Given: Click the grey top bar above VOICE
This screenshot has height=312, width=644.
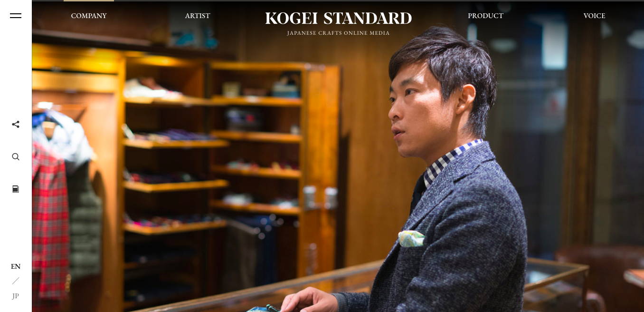Looking at the screenshot, I should tap(594, 0).
